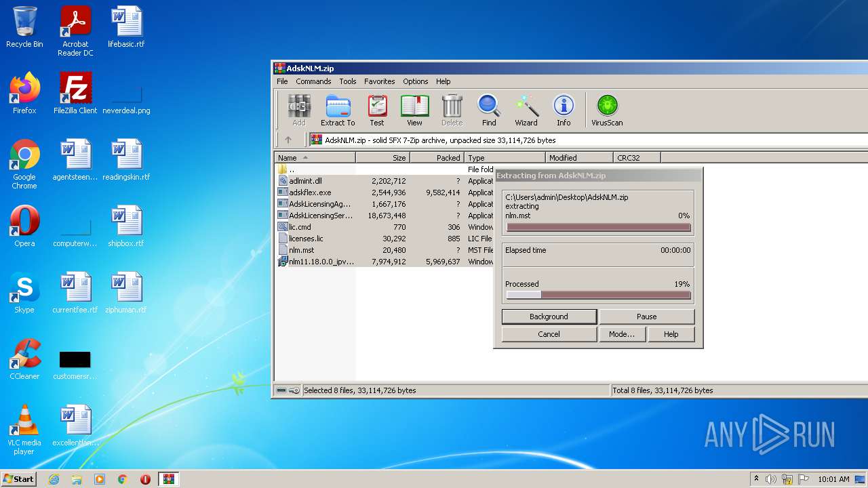Viewport: 868px width, 488px height.
Task: Sort by Packed column header
Action: click(x=437, y=158)
